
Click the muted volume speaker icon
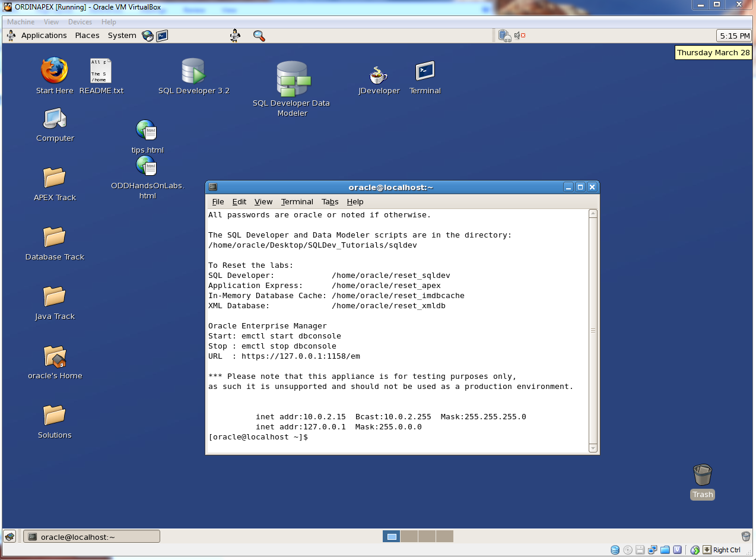[x=520, y=36]
